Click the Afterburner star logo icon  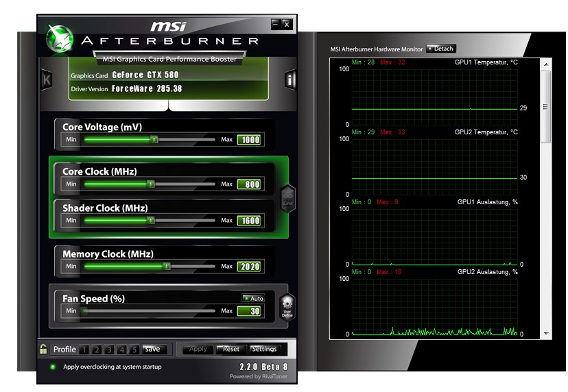tap(60, 38)
